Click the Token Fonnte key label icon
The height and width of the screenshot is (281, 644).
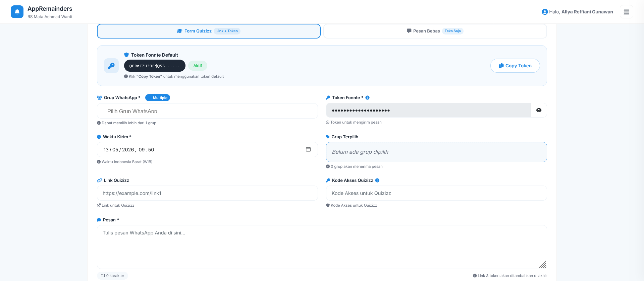[x=328, y=98]
